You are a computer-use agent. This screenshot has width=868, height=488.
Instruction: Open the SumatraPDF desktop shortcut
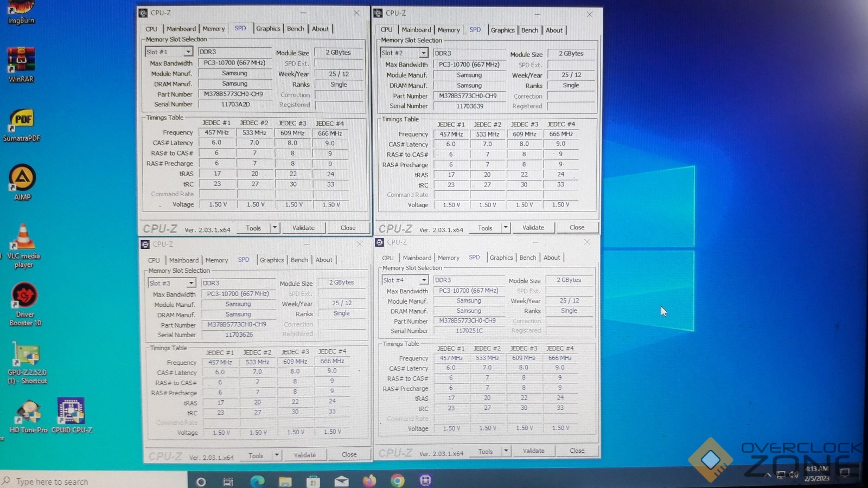[x=22, y=123]
